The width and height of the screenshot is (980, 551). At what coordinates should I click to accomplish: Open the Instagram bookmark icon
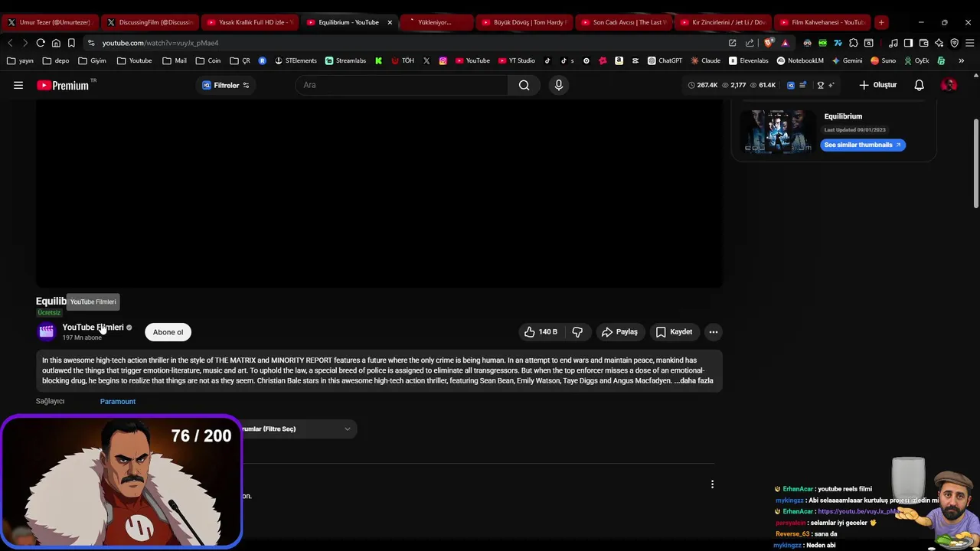pos(443,60)
